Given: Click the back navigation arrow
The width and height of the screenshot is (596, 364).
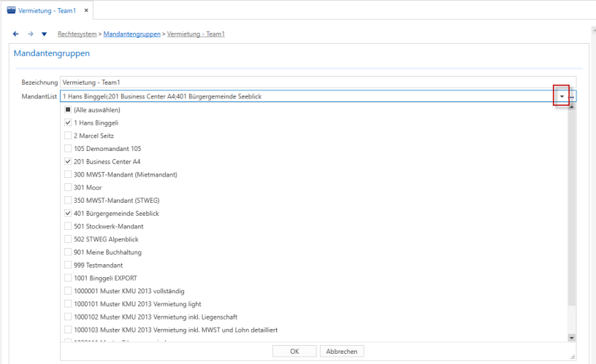Looking at the screenshot, I should [15, 34].
